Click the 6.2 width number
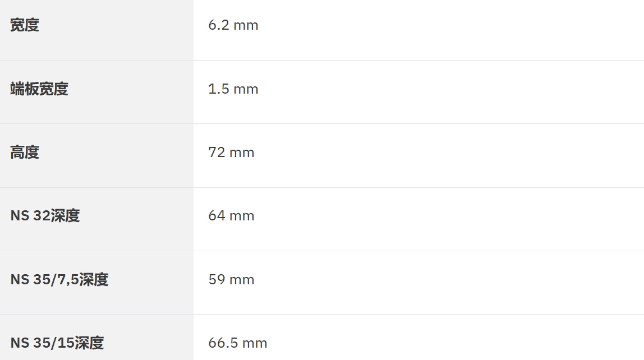This screenshot has width=644, height=360. [x=219, y=25]
